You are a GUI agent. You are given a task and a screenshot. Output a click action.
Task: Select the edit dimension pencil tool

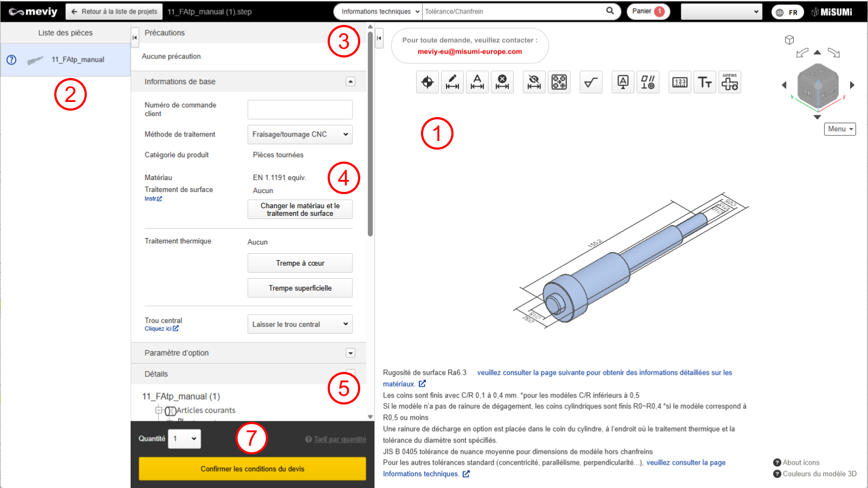coord(452,82)
